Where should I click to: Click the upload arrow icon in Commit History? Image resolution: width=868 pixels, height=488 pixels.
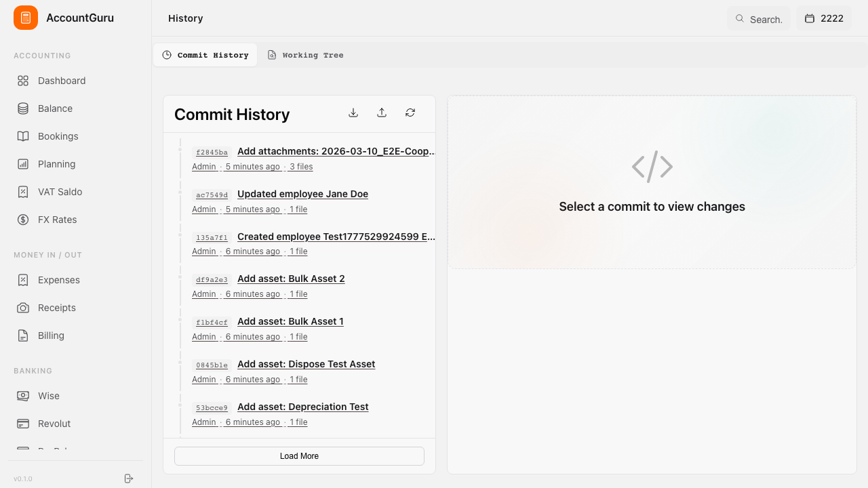(x=382, y=113)
